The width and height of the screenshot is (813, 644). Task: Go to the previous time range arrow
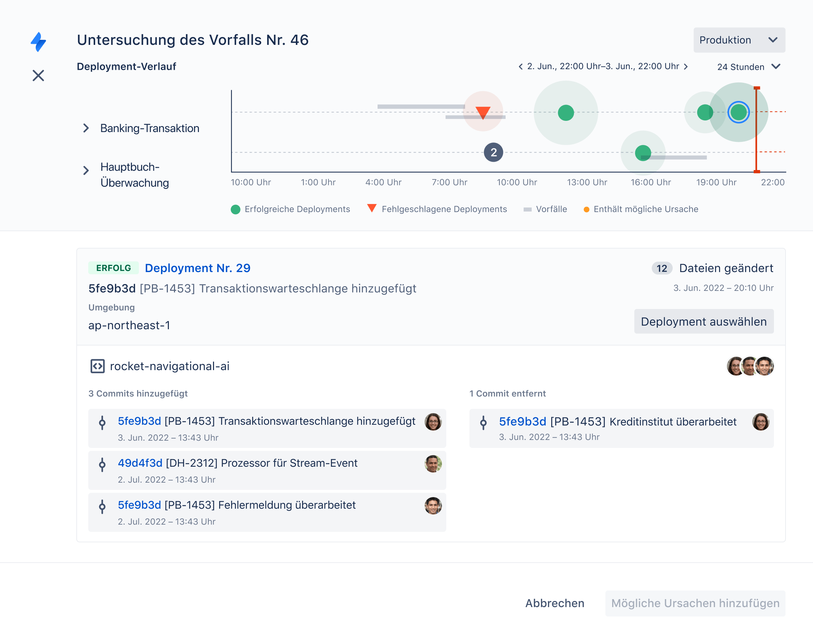pyautogui.click(x=520, y=67)
